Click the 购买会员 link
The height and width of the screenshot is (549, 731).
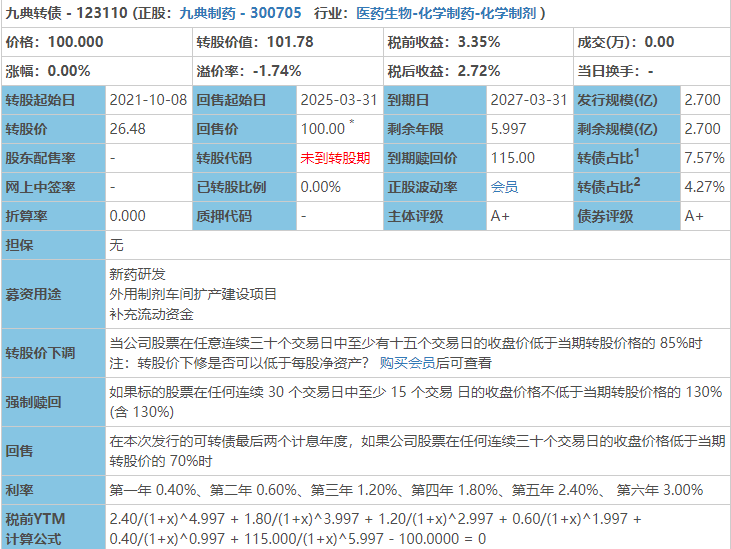pyautogui.click(x=407, y=363)
